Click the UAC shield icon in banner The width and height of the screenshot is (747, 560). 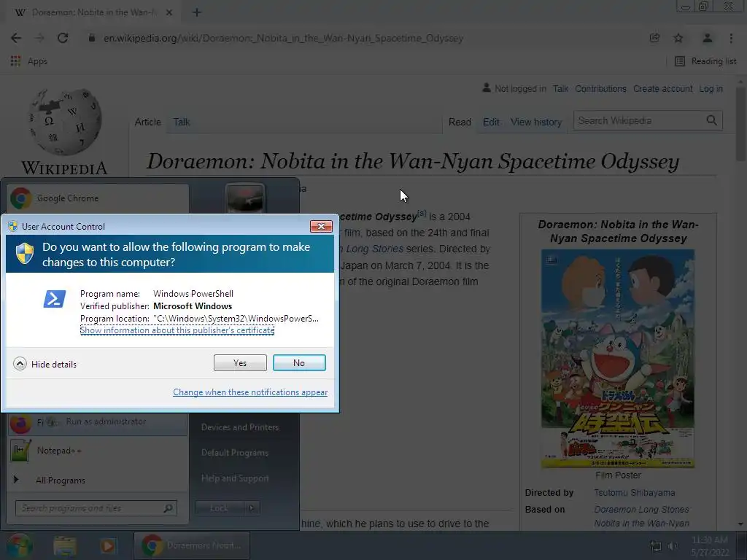[x=25, y=253]
